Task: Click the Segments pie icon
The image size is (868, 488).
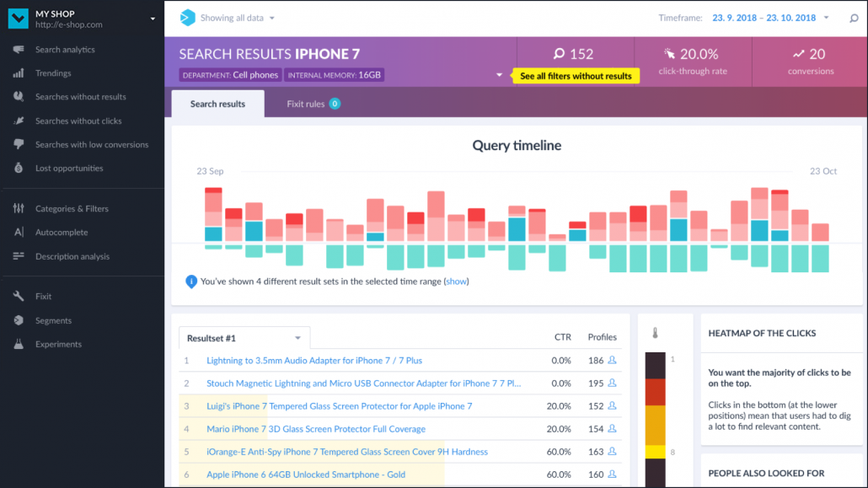Action: (19, 320)
